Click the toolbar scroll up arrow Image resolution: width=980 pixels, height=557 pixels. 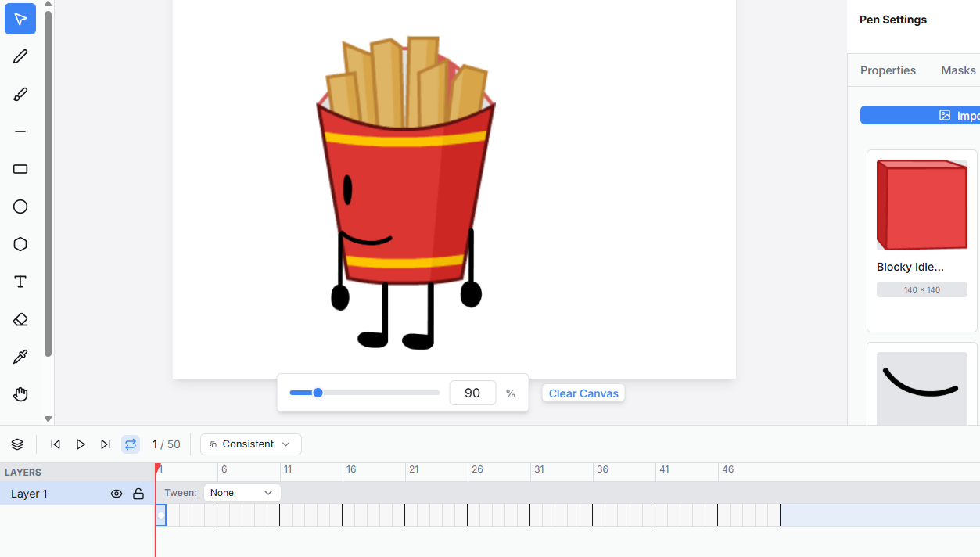coord(48,4)
